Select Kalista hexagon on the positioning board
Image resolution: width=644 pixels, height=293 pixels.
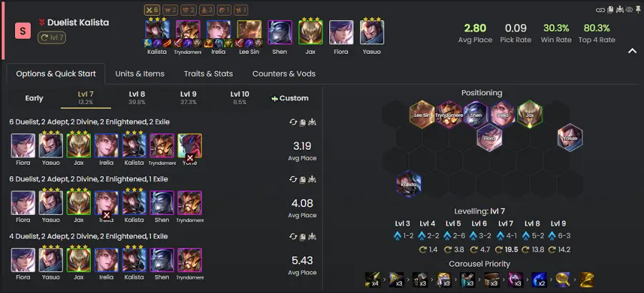pyautogui.click(x=409, y=183)
